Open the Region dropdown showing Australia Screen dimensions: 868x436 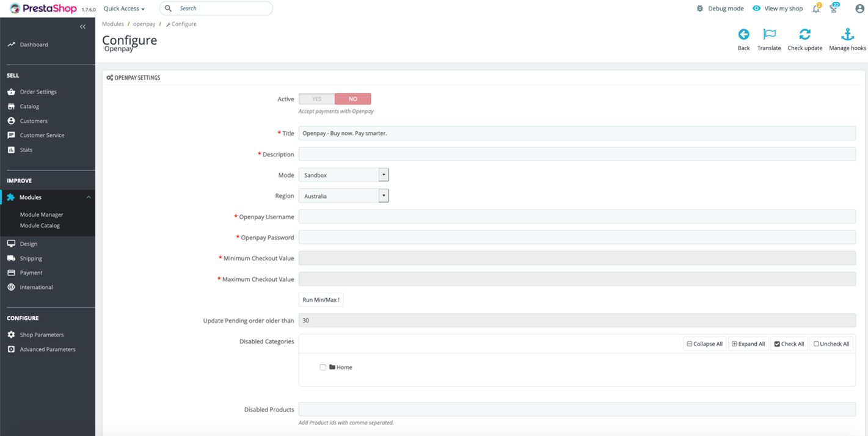click(x=343, y=196)
